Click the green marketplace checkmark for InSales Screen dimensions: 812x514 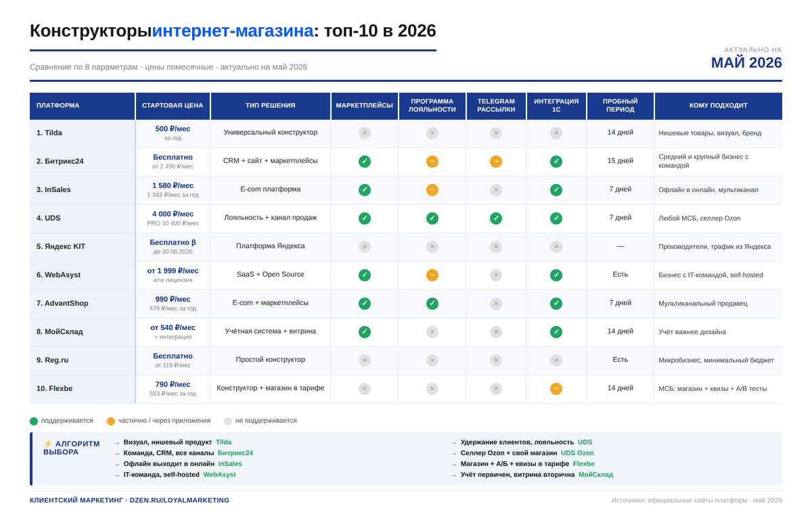[365, 190]
